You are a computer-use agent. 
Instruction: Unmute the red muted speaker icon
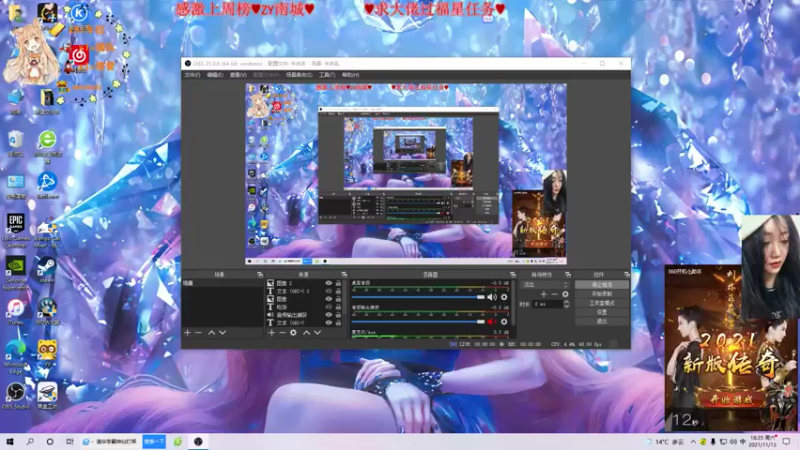[x=492, y=322]
